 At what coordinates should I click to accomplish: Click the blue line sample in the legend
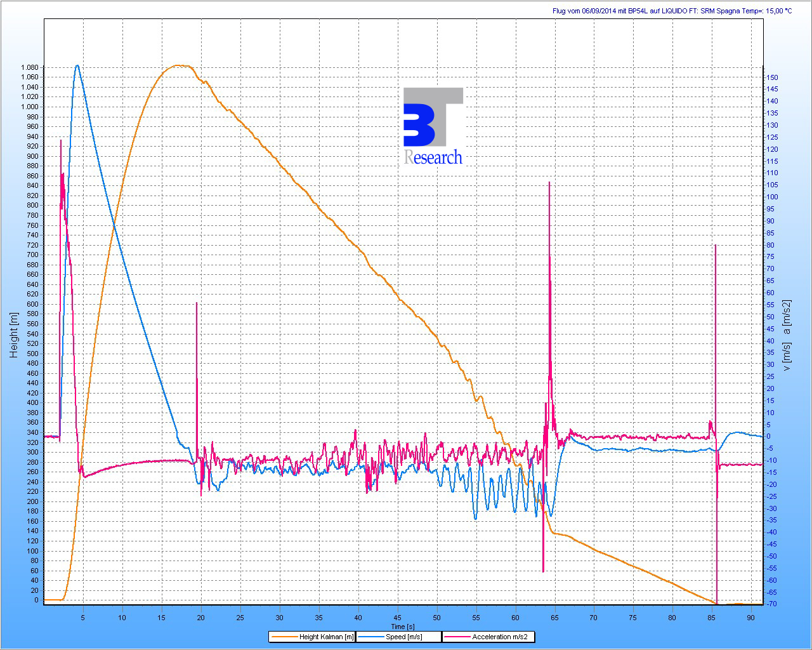tap(371, 637)
